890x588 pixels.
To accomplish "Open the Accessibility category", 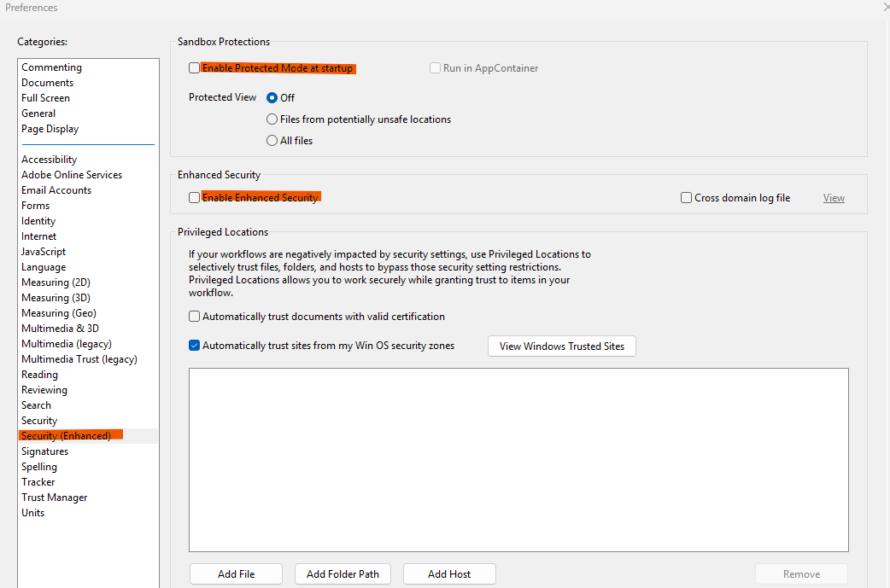I will (x=49, y=160).
